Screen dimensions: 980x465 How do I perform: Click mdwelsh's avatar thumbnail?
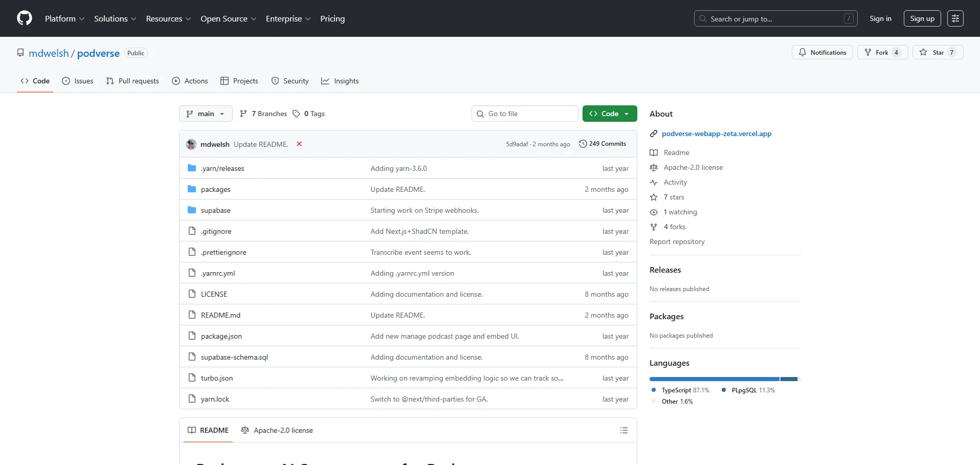[x=191, y=144]
